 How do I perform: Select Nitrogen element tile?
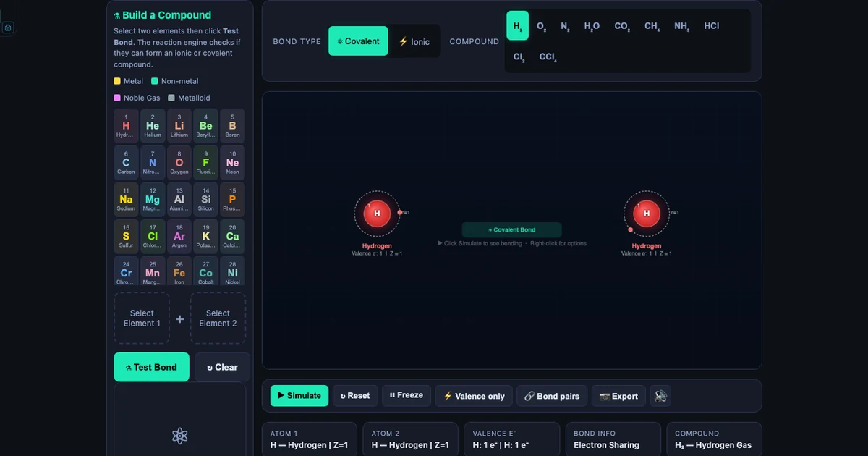point(153,163)
